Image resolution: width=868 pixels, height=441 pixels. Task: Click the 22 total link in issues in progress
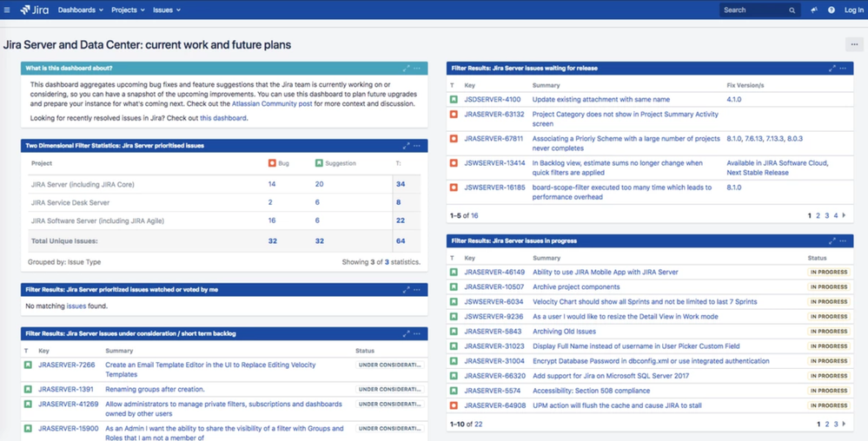478,425
